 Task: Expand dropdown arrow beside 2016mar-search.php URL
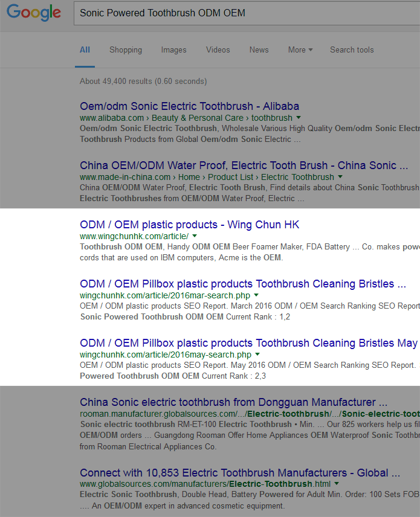256,295
